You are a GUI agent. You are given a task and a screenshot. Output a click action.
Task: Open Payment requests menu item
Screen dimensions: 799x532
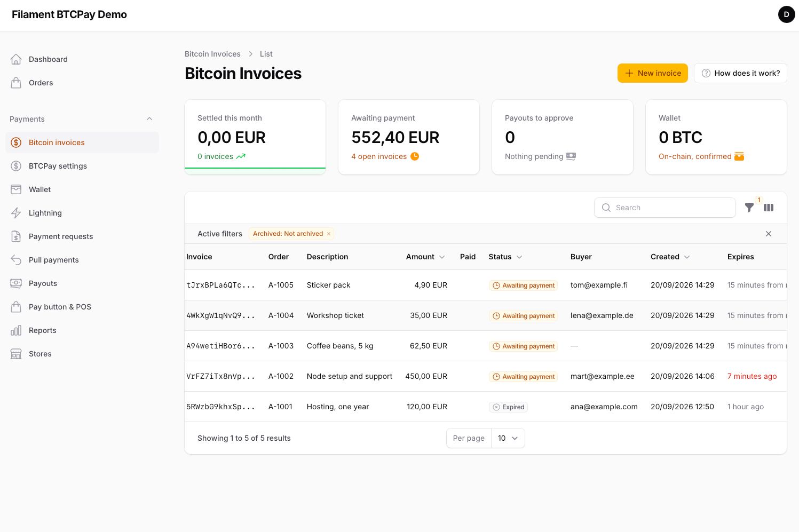82,236
